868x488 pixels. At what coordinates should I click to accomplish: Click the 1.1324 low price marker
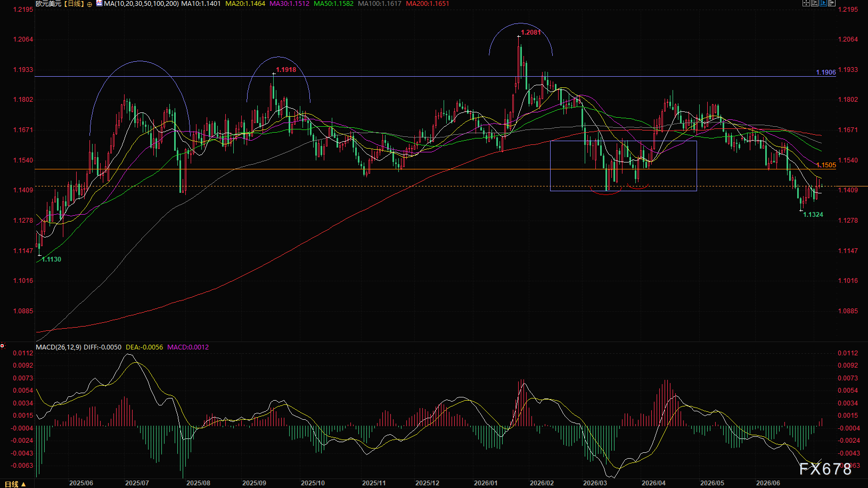point(813,215)
